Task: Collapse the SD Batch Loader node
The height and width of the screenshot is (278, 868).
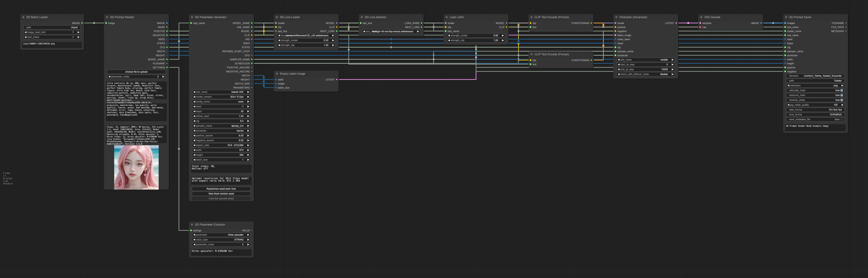Action: 23,17
